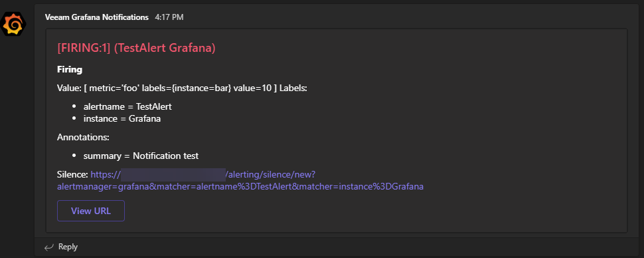Click the Labels text after the value
This screenshot has height=258, width=644.
point(293,88)
